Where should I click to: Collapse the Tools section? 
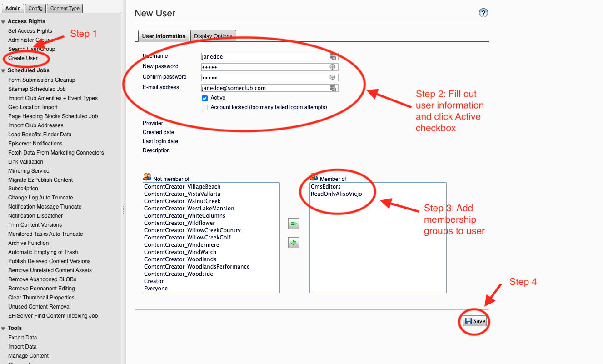tap(3, 329)
